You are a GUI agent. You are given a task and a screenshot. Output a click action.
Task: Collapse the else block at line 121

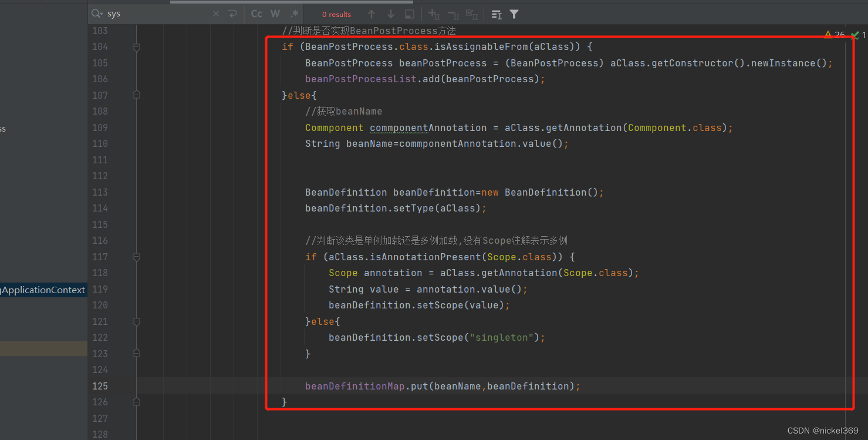pos(137,321)
